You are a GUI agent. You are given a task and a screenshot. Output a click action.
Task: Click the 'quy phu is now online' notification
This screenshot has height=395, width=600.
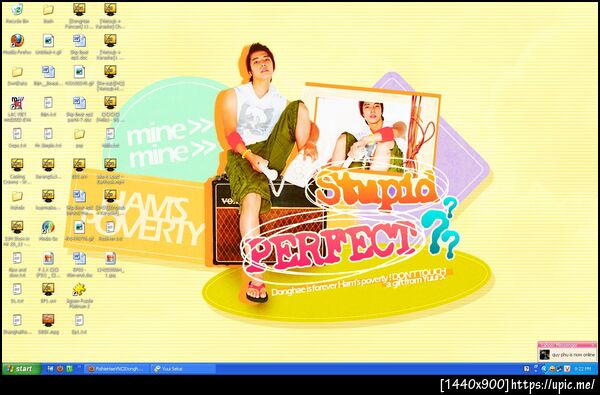coord(567,352)
